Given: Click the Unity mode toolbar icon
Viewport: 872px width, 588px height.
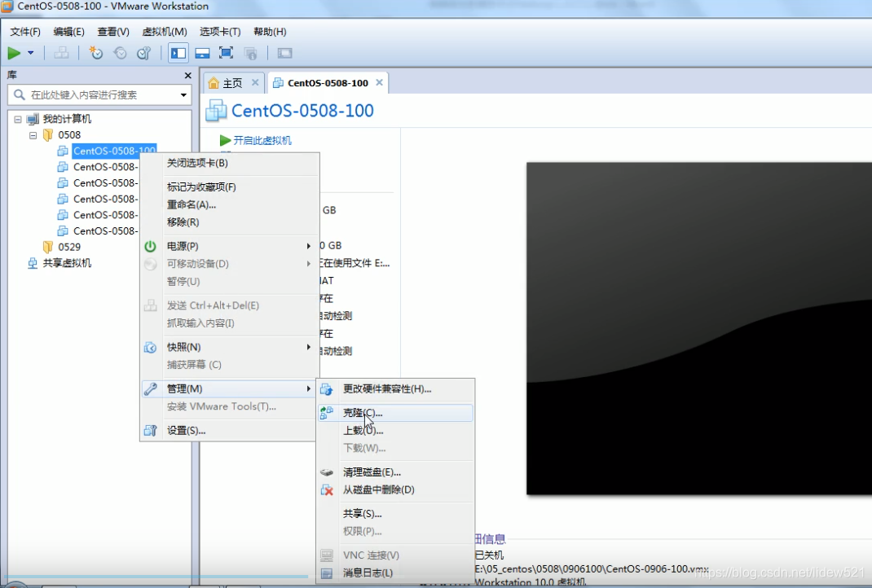Looking at the screenshot, I should [x=250, y=54].
